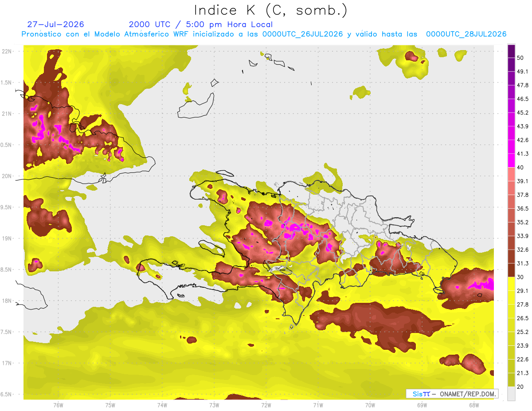
Task: Click the colorbar value '25.2'
Action: point(522,332)
